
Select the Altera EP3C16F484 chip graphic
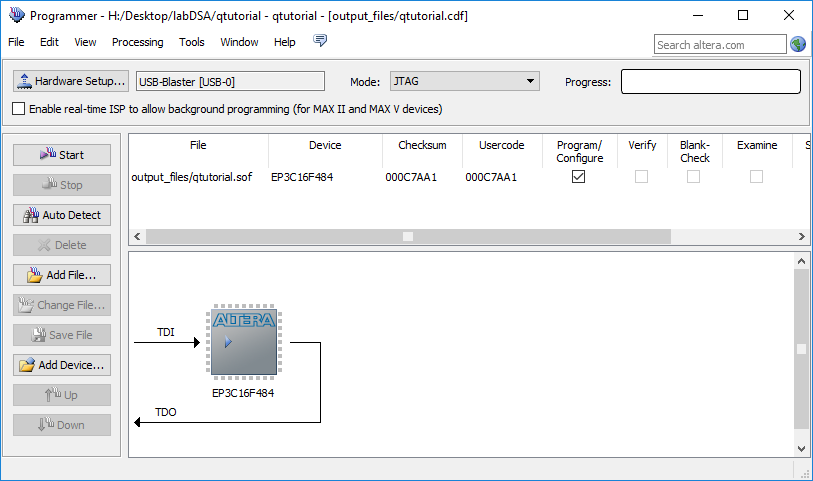tap(244, 342)
